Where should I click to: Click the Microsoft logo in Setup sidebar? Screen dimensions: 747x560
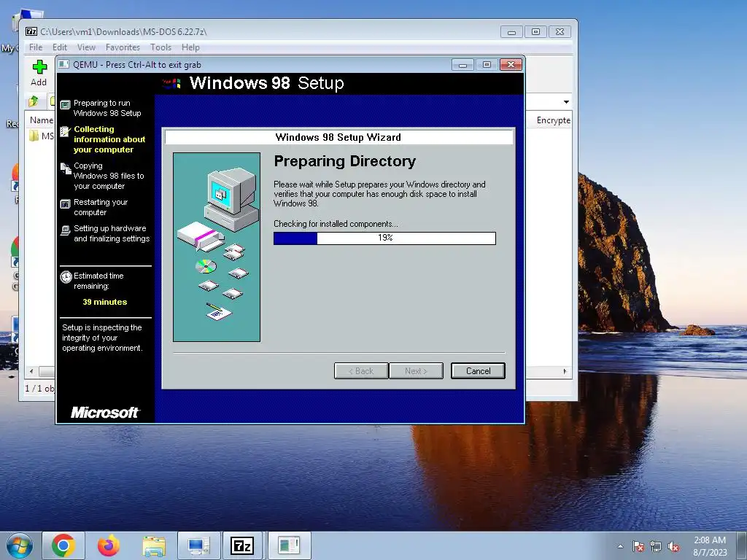105,413
